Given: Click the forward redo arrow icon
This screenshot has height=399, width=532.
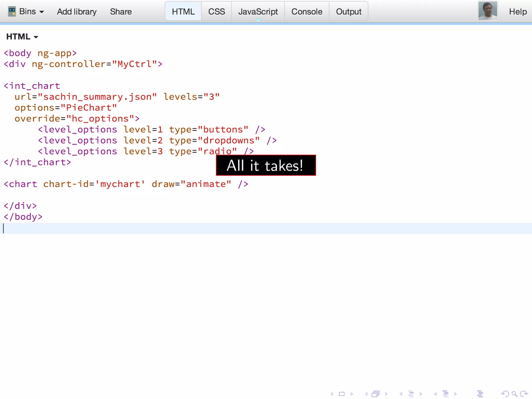Looking at the screenshot, I should 524,394.
